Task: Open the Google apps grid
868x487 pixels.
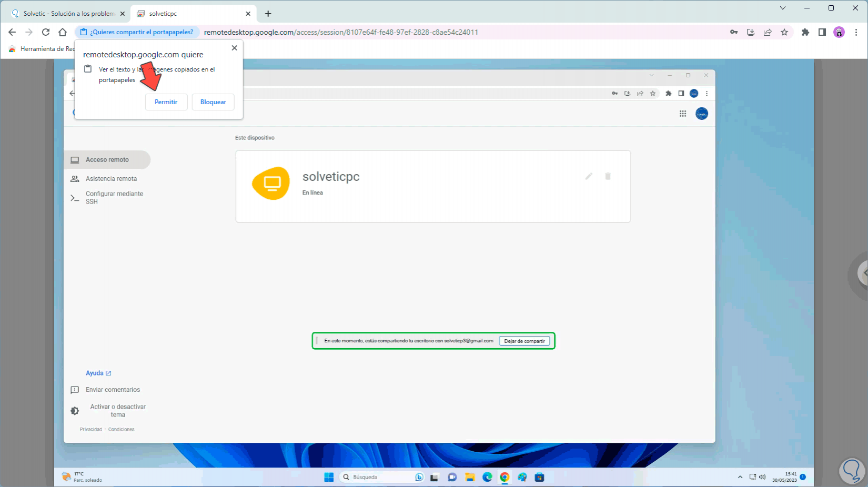Action: tap(683, 114)
